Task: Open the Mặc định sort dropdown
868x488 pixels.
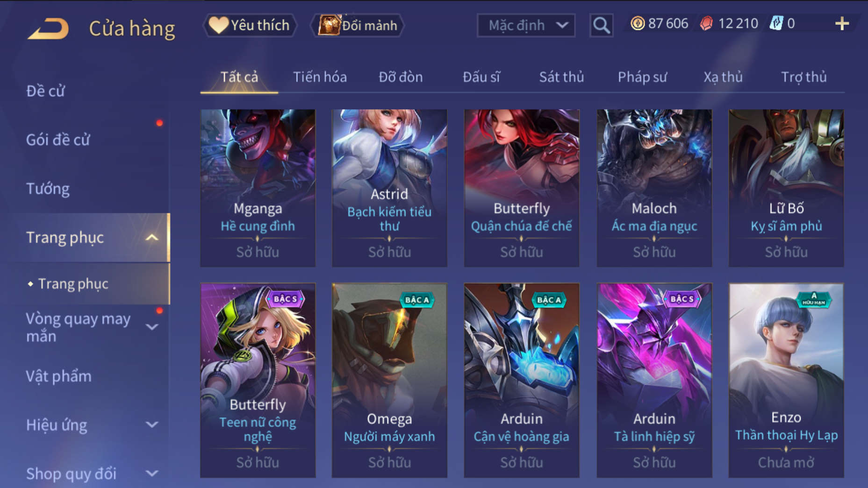Action: 526,25
